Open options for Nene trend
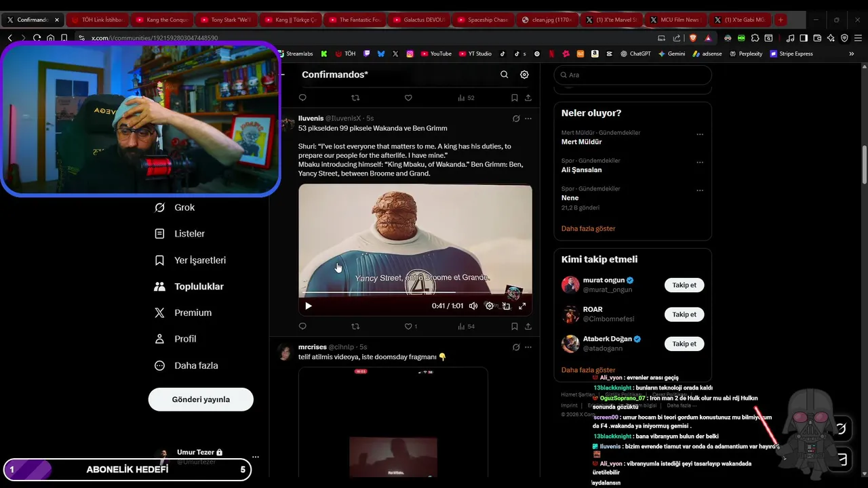868x488 pixels. click(x=700, y=190)
